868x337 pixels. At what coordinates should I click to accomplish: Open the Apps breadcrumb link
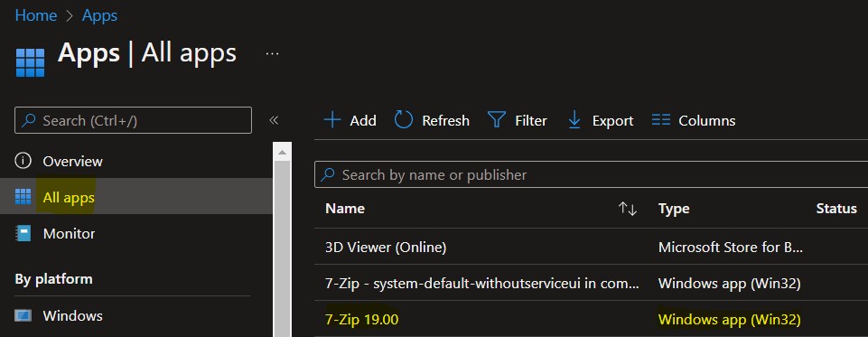coord(99,15)
